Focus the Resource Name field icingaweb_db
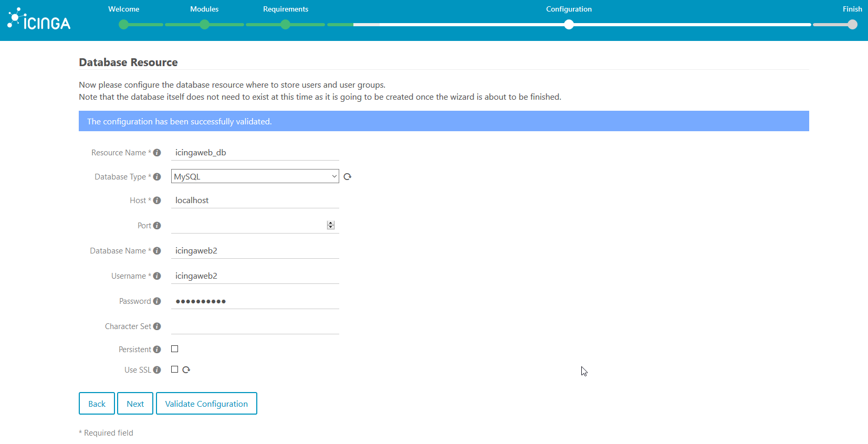 point(255,153)
